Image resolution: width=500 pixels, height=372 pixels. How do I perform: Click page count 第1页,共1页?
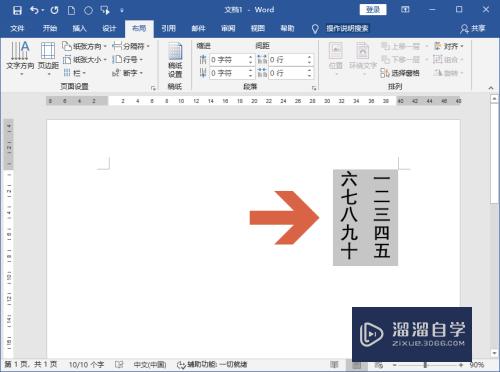31,364
